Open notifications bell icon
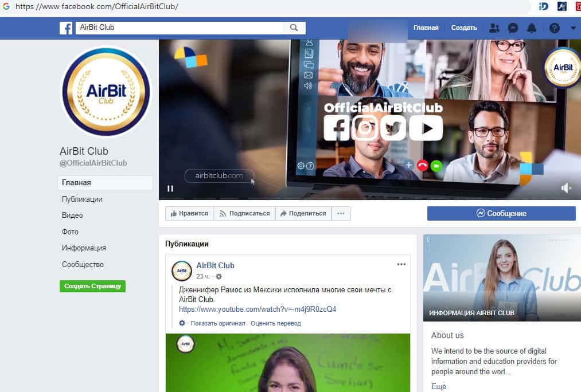 pos(532,28)
